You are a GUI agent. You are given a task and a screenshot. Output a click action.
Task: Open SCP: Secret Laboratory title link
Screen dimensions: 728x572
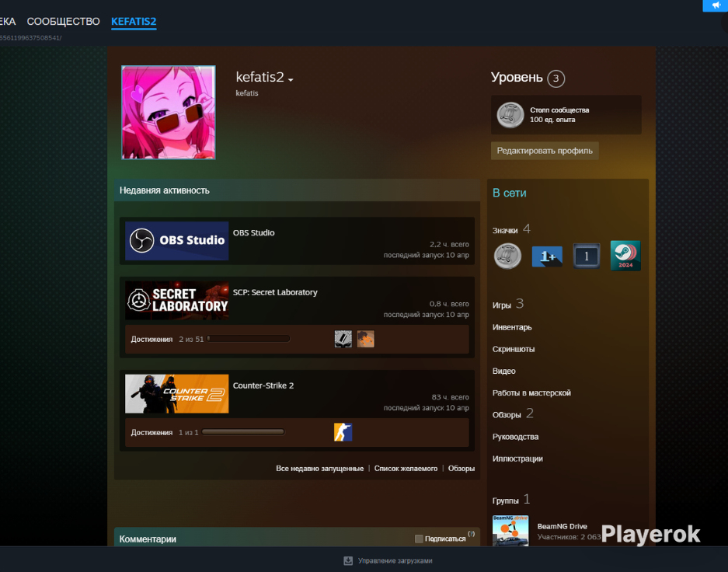(275, 292)
